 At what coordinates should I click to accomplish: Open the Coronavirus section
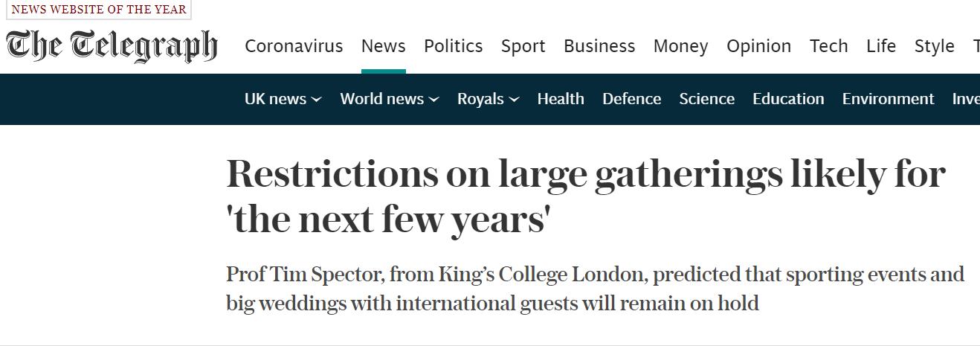[294, 46]
